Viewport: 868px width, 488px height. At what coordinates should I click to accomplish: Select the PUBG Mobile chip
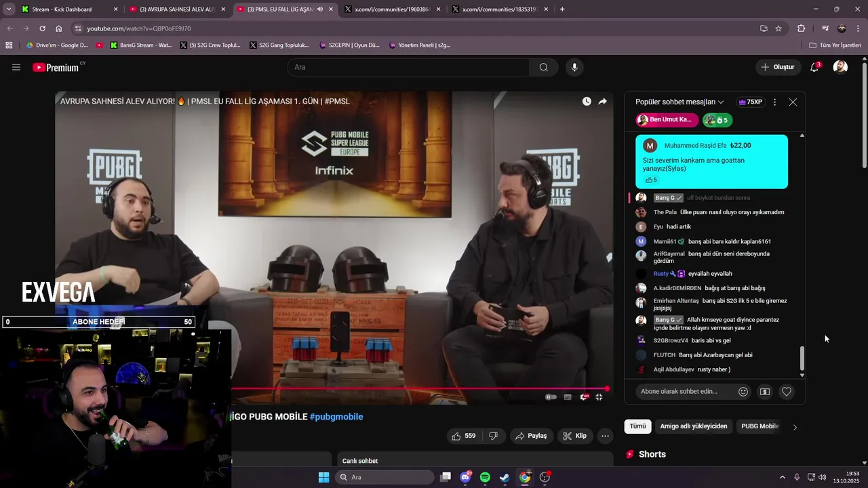click(759, 426)
